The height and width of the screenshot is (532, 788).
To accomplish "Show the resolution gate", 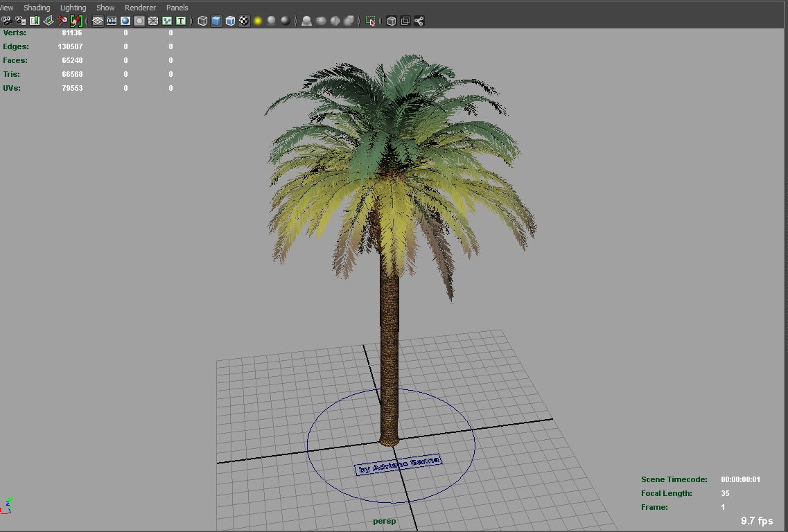I will pyautogui.click(x=125, y=21).
